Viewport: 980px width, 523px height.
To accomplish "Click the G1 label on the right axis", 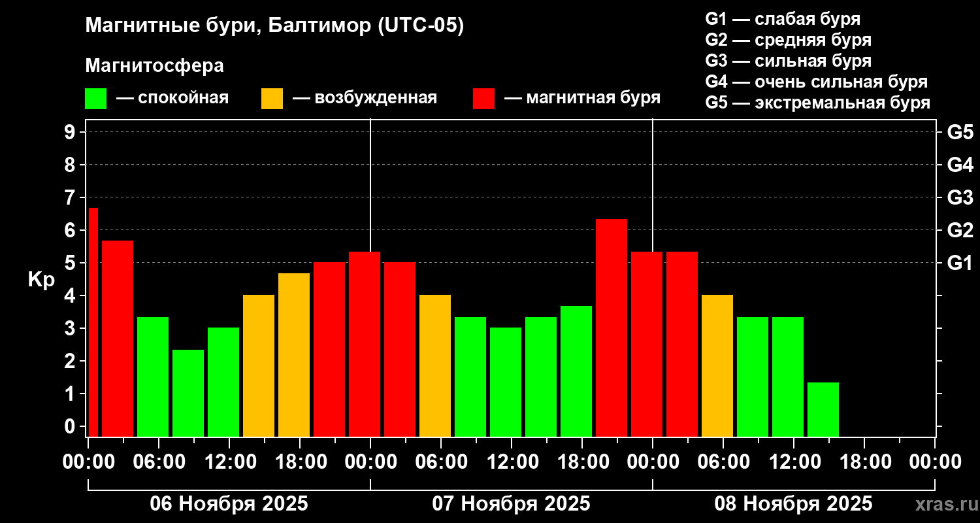I will pos(960,263).
